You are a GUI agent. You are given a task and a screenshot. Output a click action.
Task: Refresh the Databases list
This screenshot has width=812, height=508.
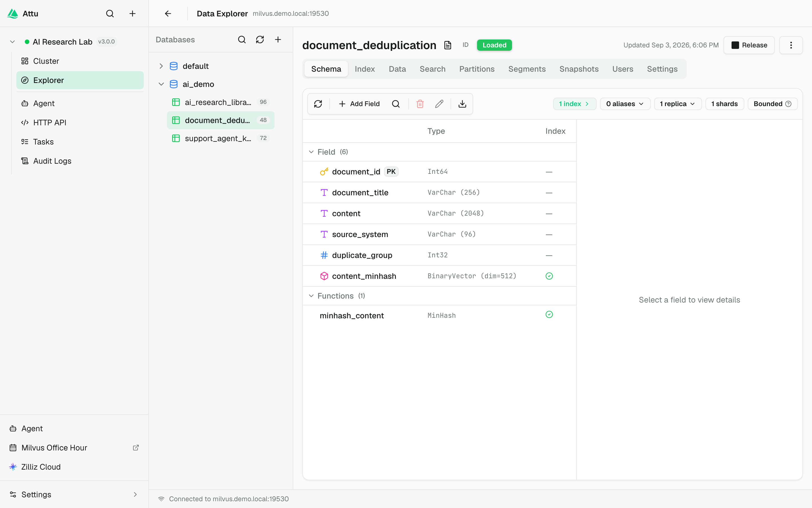click(260, 40)
